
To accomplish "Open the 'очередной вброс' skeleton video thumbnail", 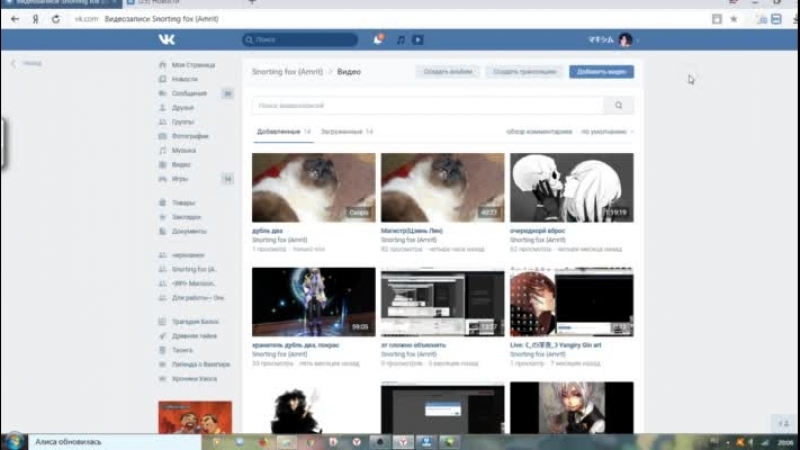I will click(x=571, y=187).
